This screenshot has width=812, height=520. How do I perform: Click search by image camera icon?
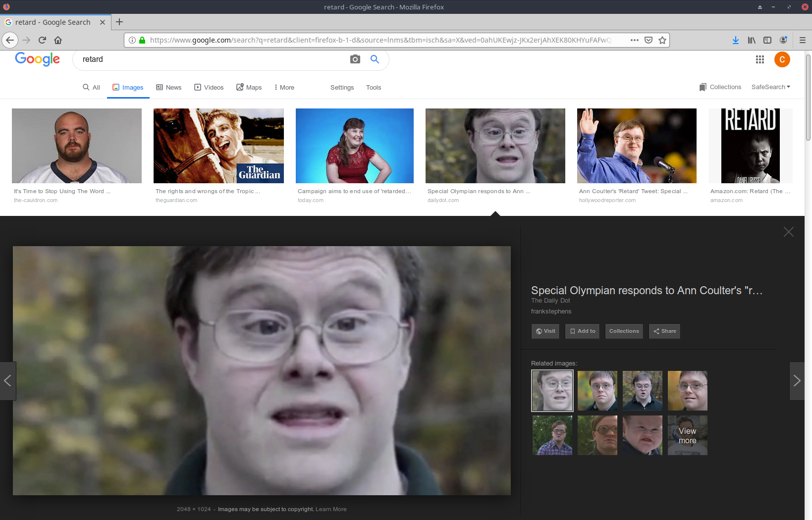[x=355, y=59]
